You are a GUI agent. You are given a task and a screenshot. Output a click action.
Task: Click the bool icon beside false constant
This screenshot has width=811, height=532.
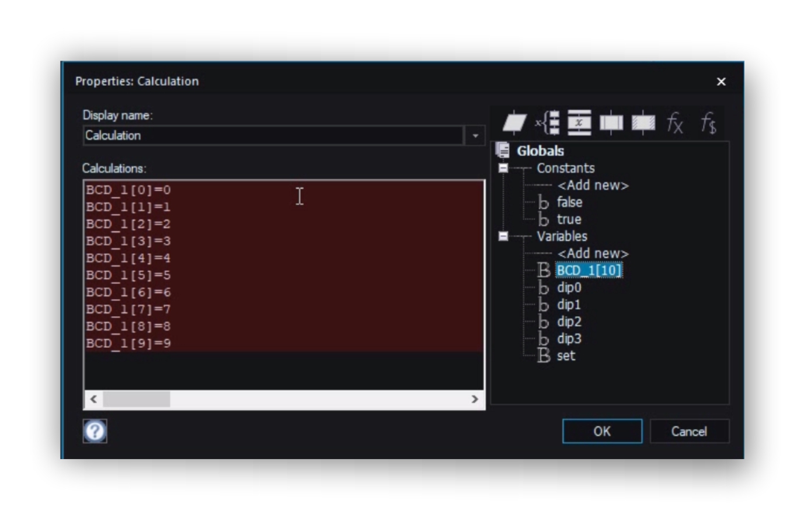click(x=544, y=202)
